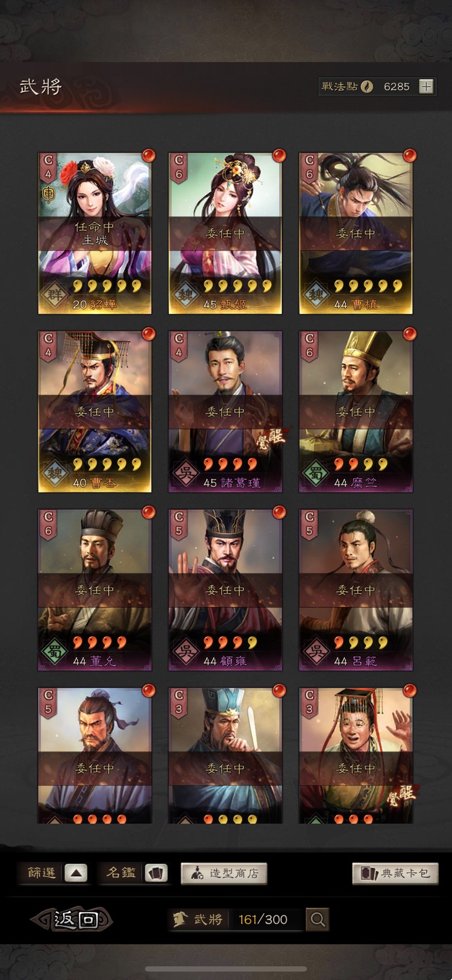Open the 篩選 filter label

(42, 873)
